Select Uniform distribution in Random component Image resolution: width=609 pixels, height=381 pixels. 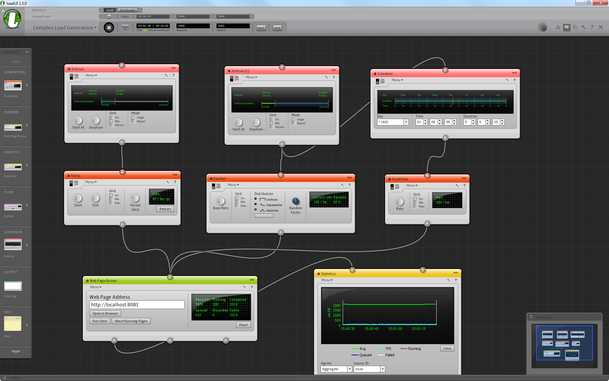256,199
